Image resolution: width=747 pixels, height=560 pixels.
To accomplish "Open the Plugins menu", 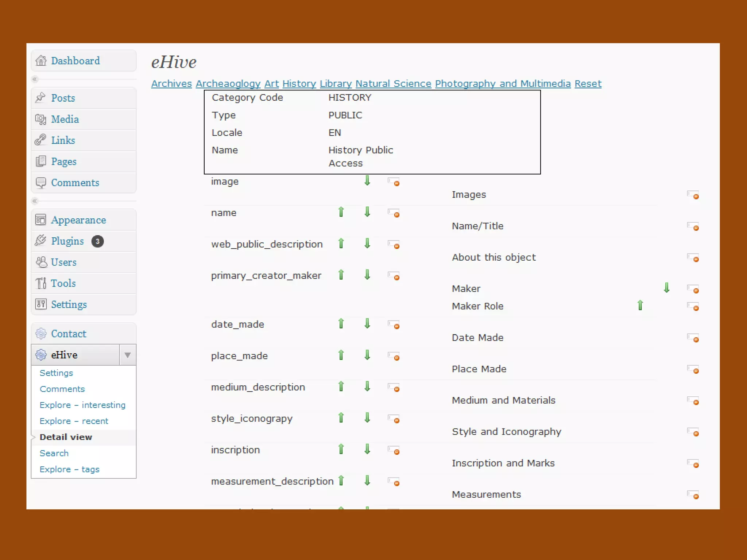I will (x=67, y=241).
